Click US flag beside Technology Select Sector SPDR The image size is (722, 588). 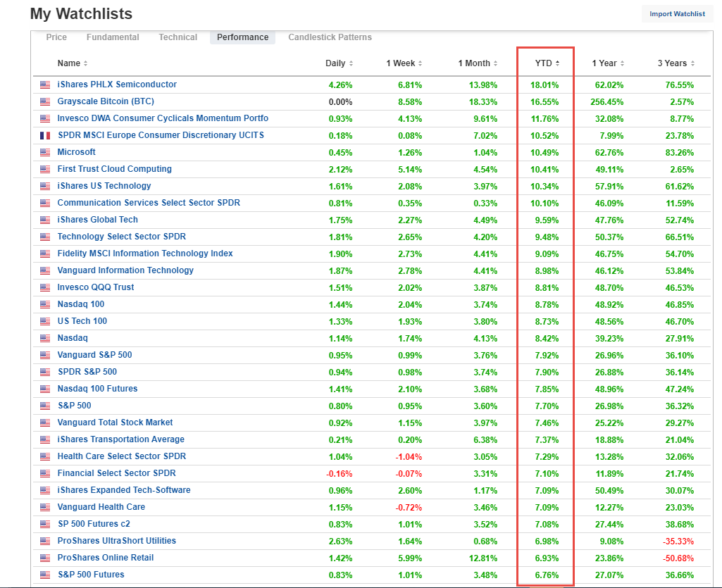coord(45,237)
